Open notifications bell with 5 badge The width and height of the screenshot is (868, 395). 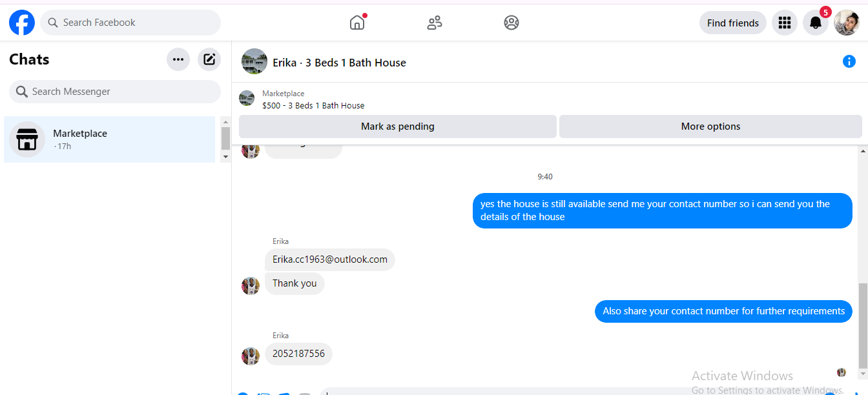click(816, 23)
